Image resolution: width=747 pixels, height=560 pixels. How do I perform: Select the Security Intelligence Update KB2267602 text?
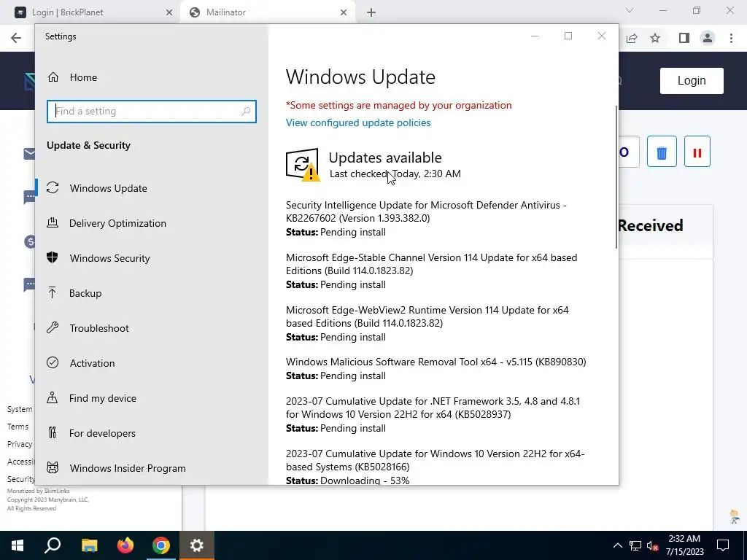pyautogui.click(x=426, y=211)
